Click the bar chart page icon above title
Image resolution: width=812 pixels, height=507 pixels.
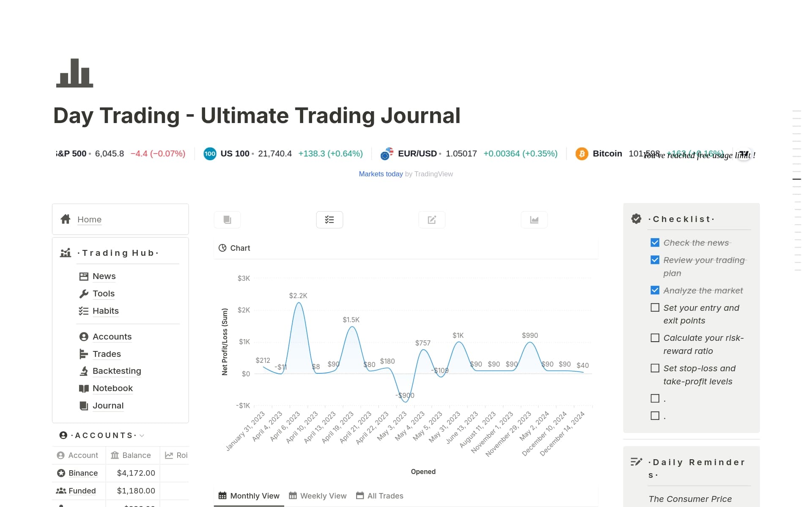point(75,73)
